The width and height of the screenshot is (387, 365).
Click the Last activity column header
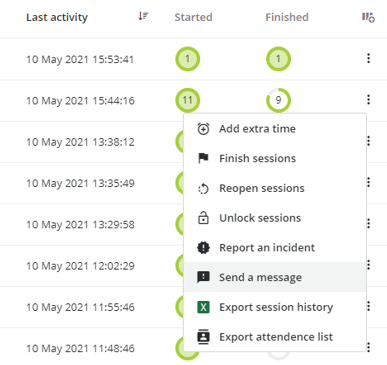click(x=57, y=17)
